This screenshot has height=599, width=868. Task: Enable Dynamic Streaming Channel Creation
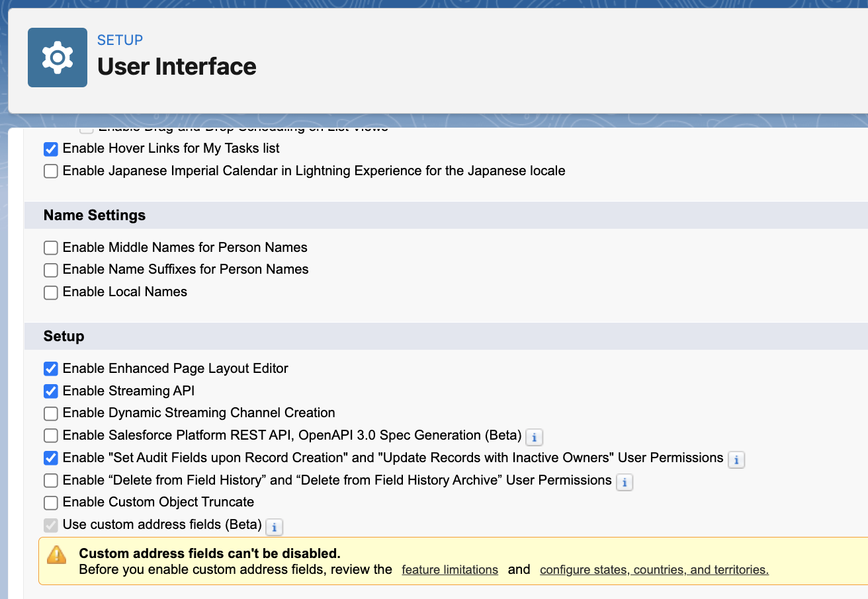[x=50, y=413]
